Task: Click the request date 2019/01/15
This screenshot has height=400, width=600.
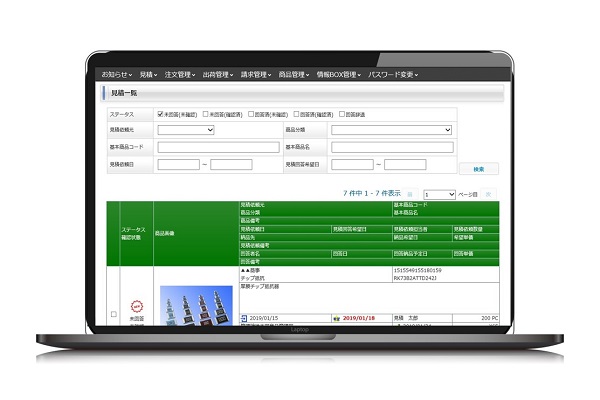Action: point(264,318)
